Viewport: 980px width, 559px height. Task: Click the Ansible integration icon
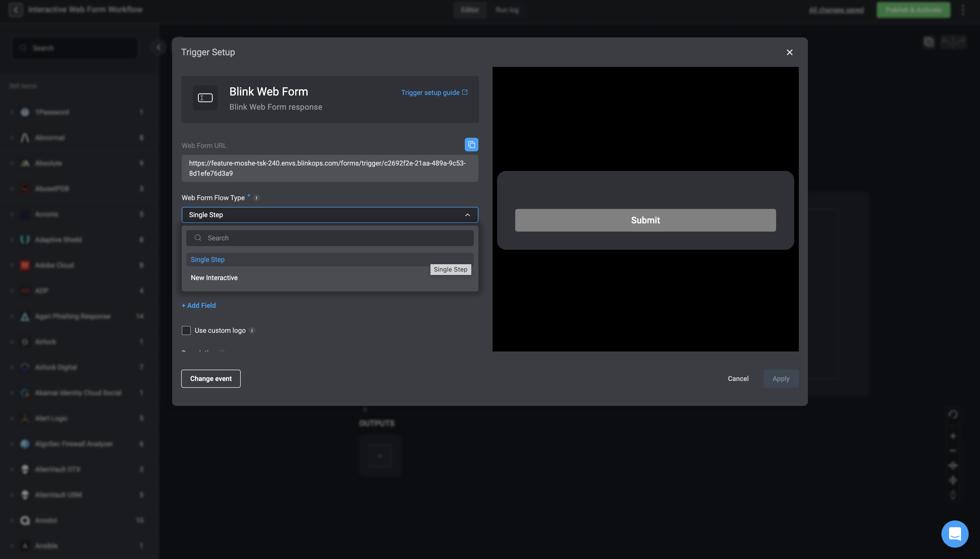(25, 546)
